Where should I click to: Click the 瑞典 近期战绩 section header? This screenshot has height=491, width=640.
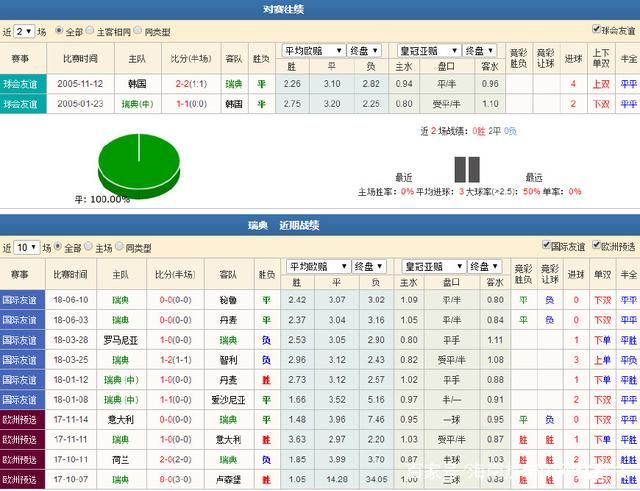[320, 226]
